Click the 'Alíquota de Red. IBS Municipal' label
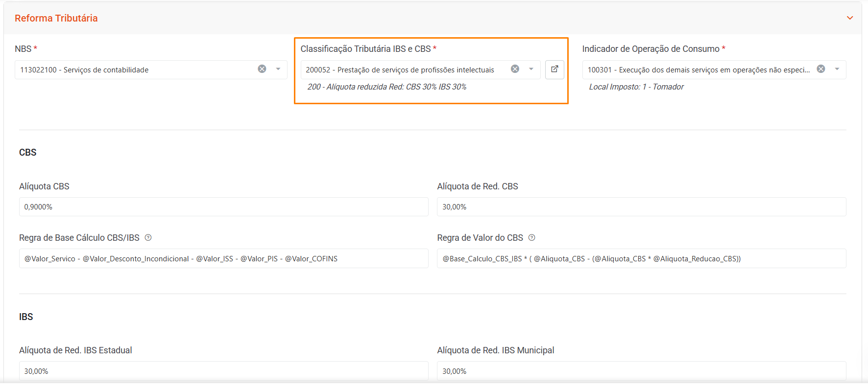This screenshot has width=868, height=390. (496, 350)
